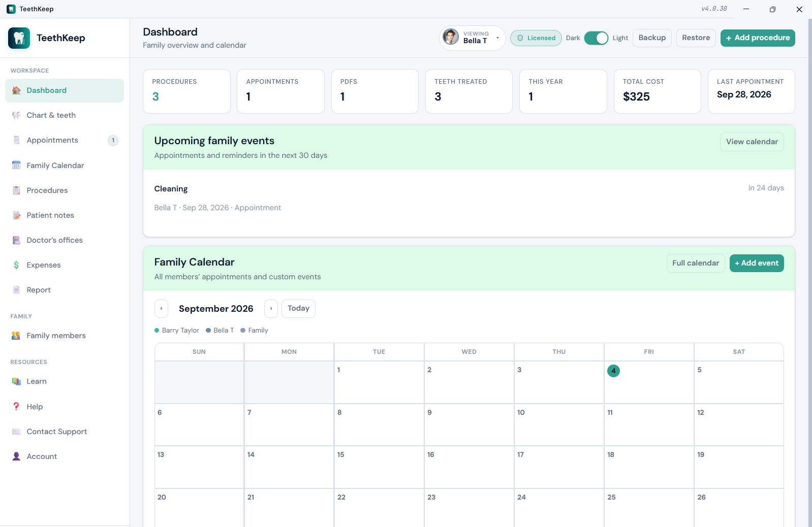This screenshot has height=527, width=812.
Task: Open Chart & teeth section
Action: 65,115
